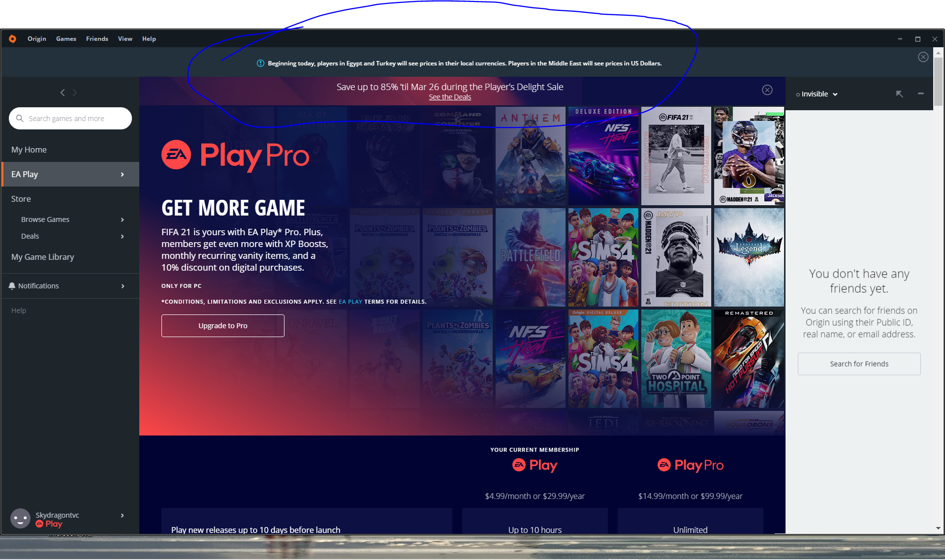Open the Store section
The width and height of the screenshot is (945, 560).
21,199
